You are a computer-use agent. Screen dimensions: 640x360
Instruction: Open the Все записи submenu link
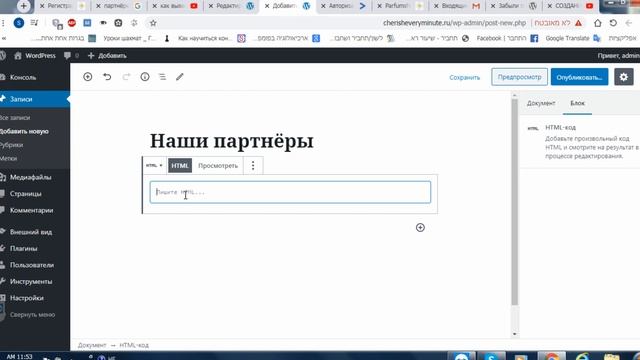point(15,118)
